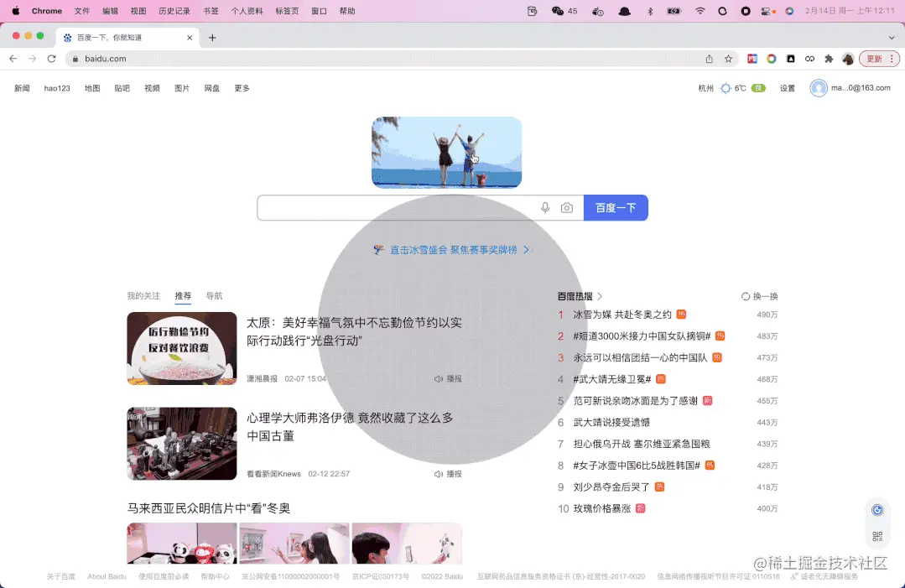Image resolution: width=905 pixels, height=588 pixels.
Task: Open the 贴吧 link
Action: click(122, 88)
